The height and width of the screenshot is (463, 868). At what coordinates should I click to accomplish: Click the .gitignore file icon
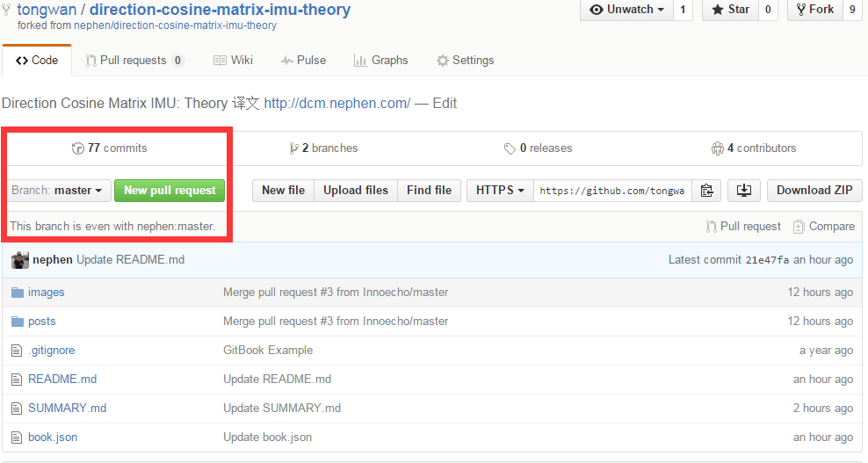[x=18, y=351]
